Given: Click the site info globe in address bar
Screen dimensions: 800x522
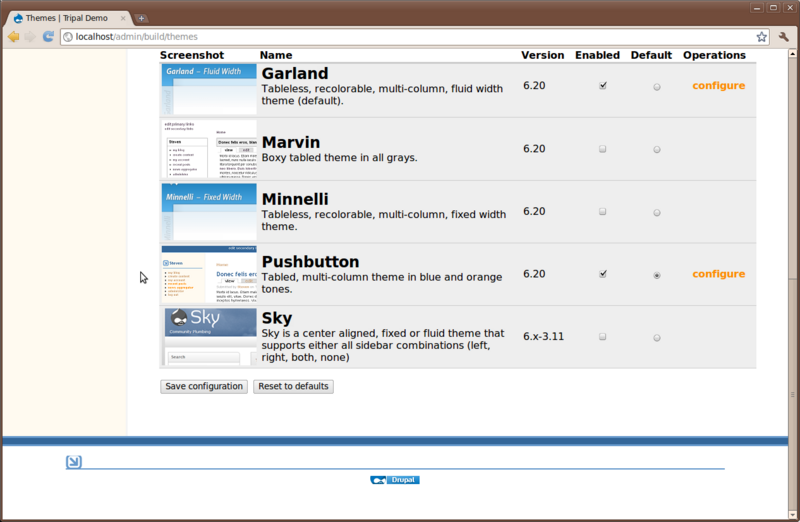Looking at the screenshot, I should coord(68,37).
